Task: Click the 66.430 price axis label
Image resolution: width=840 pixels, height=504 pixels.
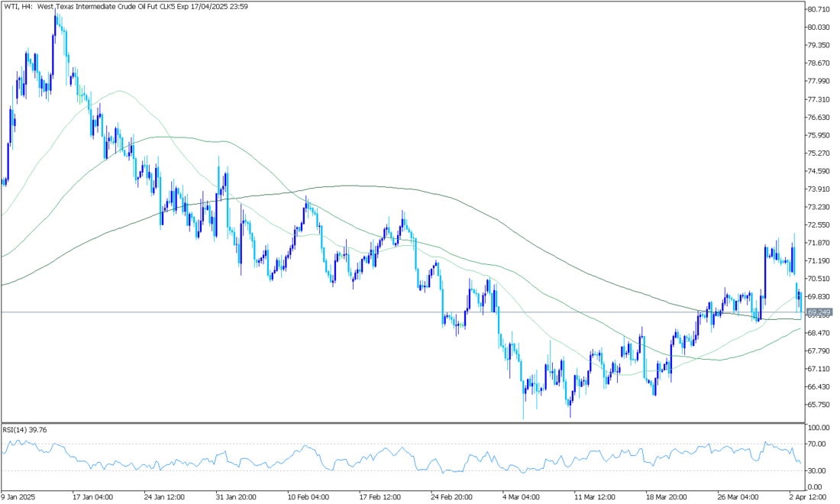Action: click(x=819, y=386)
